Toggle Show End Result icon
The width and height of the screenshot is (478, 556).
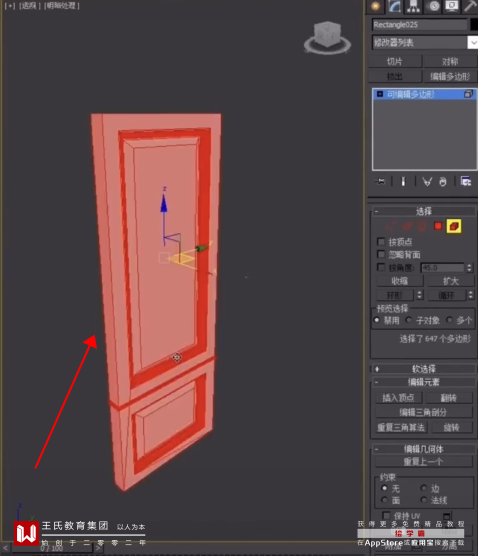(403, 182)
